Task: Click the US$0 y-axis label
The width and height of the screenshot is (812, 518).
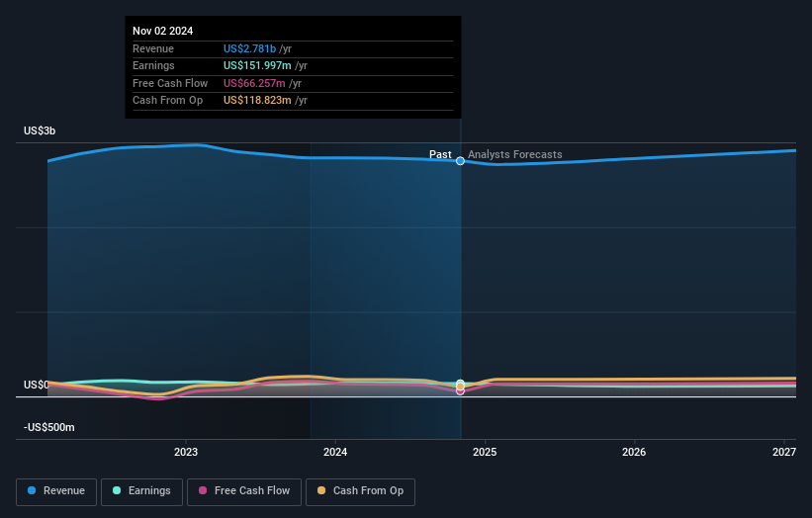Action: pyautogui.click(x=36, y=385)
